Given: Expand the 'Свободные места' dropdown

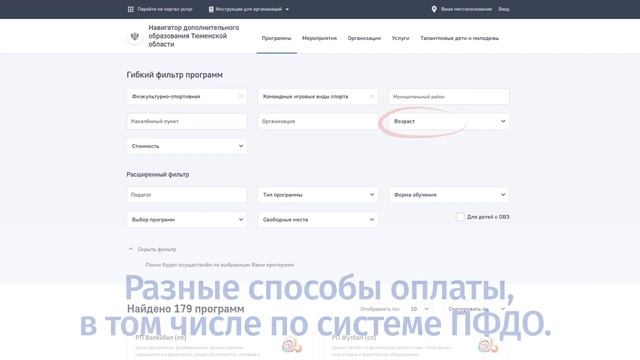Looking at the screenshot, I should pos(318,220).
